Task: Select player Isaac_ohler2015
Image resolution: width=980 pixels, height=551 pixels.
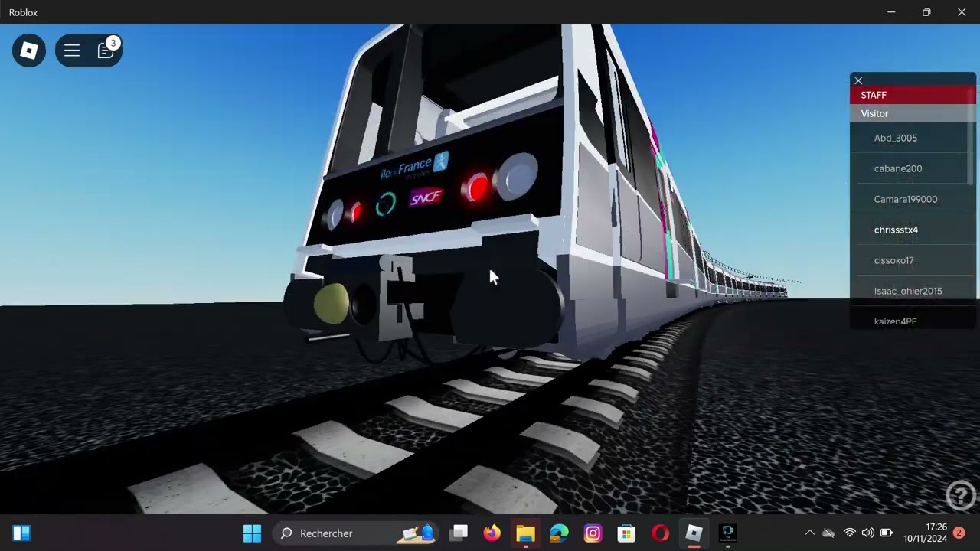Action: (909, 291)
